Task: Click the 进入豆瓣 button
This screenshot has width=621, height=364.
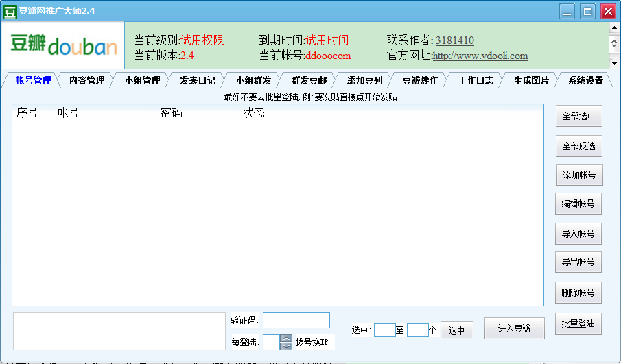Action: click(515, 328)
